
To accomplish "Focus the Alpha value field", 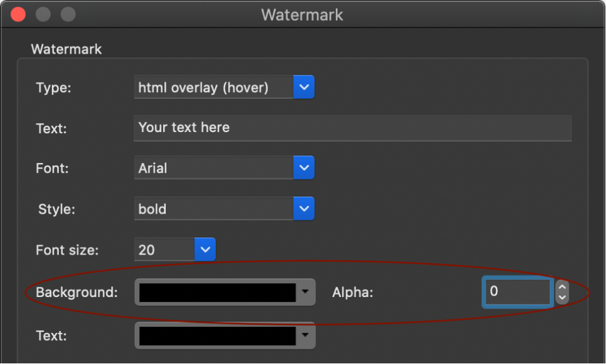I will (517, 292).
